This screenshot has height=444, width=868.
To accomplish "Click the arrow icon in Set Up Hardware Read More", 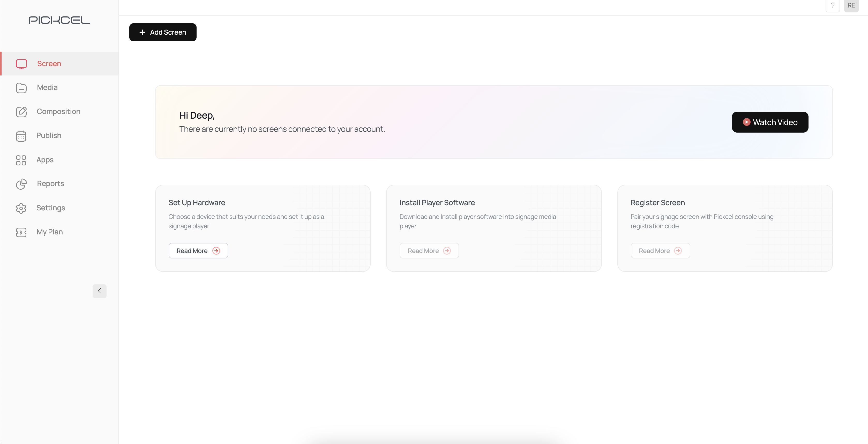I will [x=216, y=251].
